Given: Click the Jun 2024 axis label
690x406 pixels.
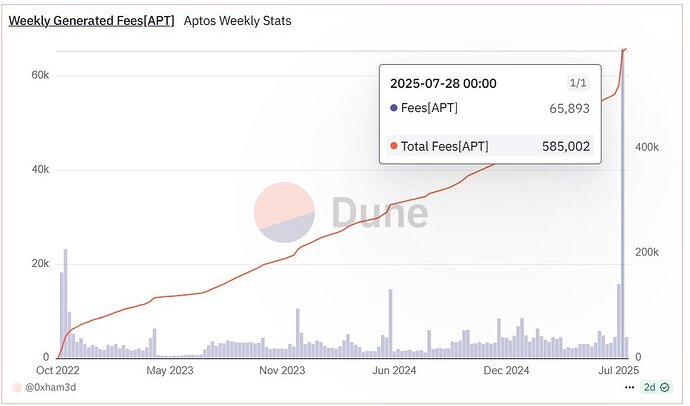Looking at the screenshot, I should [x=394, y=370].
